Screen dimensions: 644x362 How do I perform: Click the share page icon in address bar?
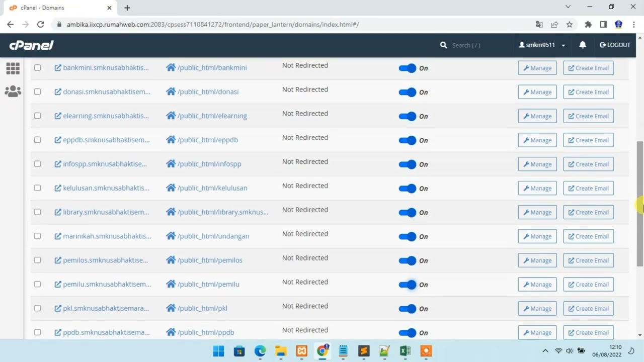coord(554,24)
